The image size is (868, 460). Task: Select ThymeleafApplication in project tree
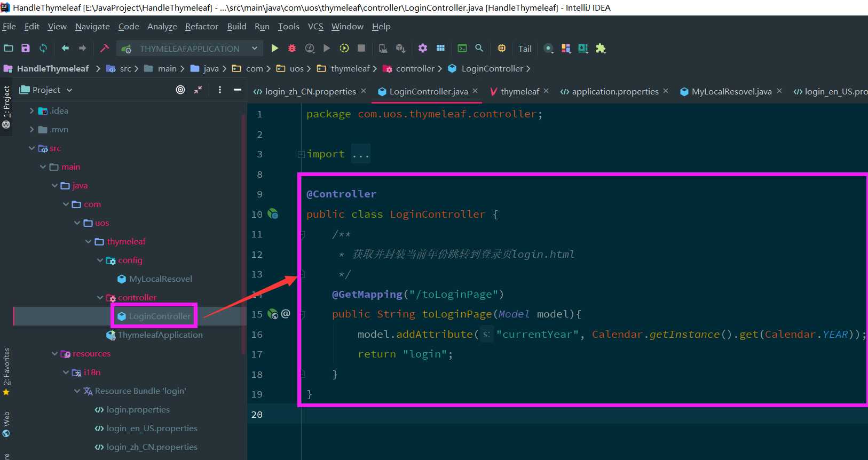160,335
